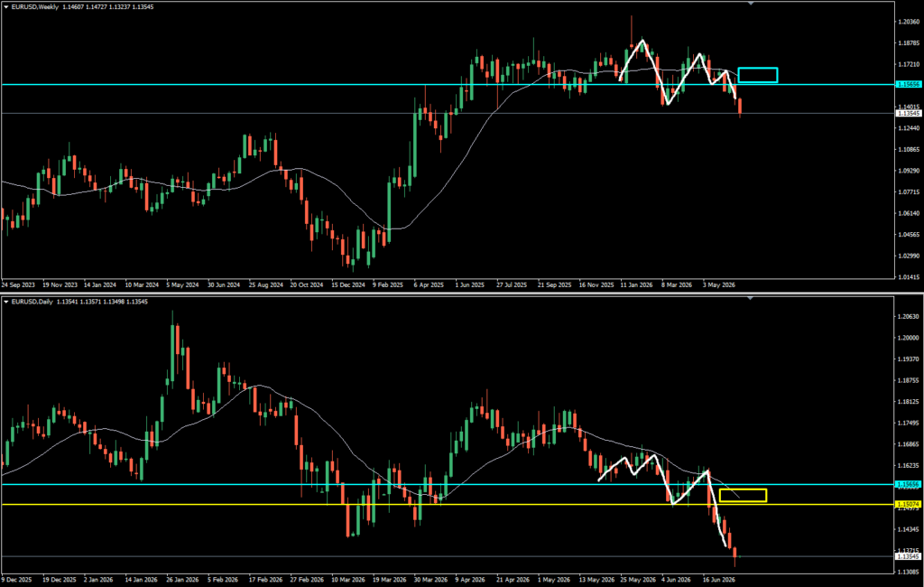Click the 10 Mar 2024 date on Weekly axis
Image resolution: width=924 pixels, height=587 pixels.
(142, 285)
